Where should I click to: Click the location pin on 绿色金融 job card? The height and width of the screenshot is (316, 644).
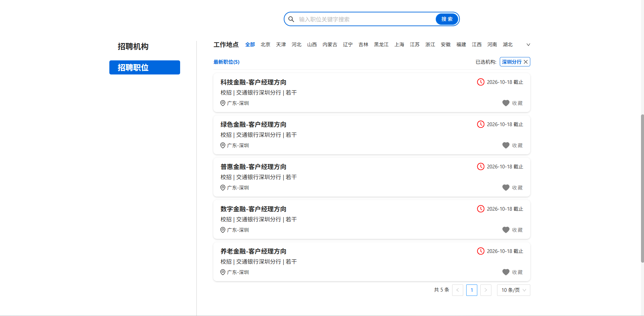pos(223,145)
